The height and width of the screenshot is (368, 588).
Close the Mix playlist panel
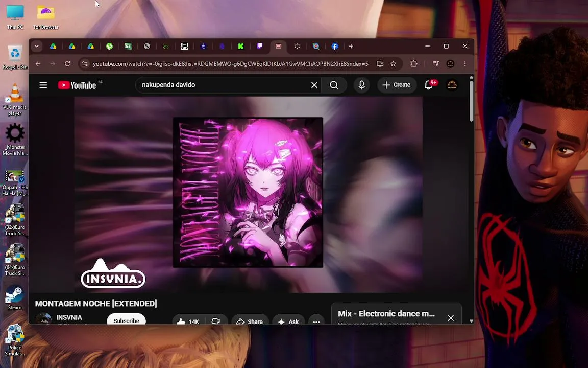coord(451,318)
